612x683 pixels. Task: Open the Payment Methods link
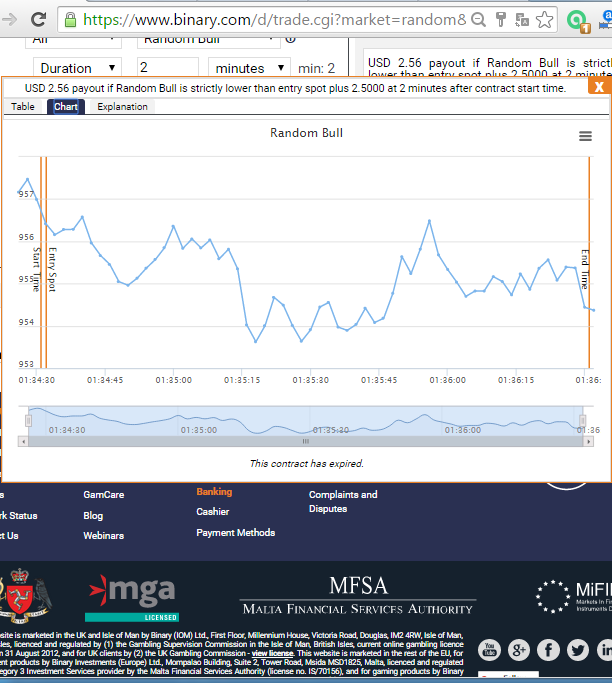(236, 533)
